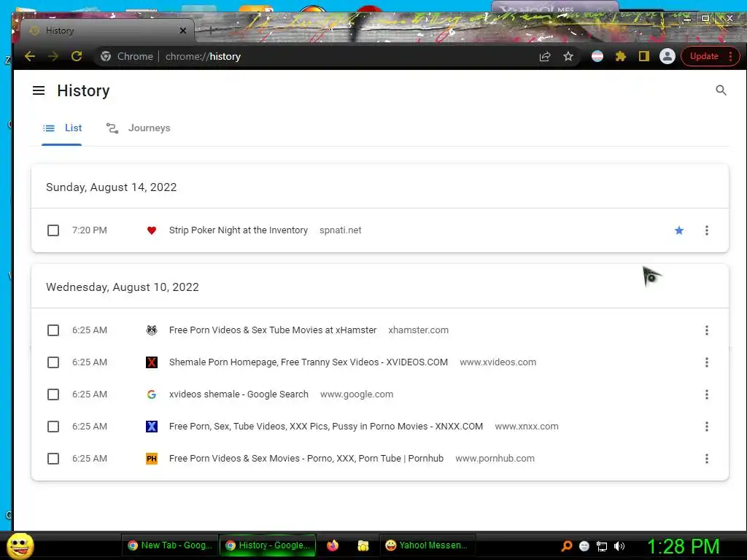Open actions menu for xhamster.com entry
The width and height of the screenshot is (747, 560).
706,330
